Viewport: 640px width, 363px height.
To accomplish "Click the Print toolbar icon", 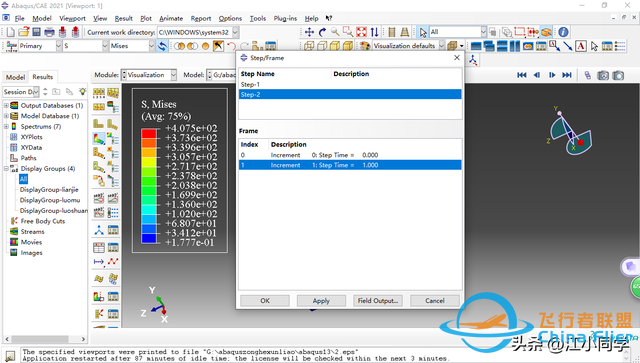I will [49, 32].
